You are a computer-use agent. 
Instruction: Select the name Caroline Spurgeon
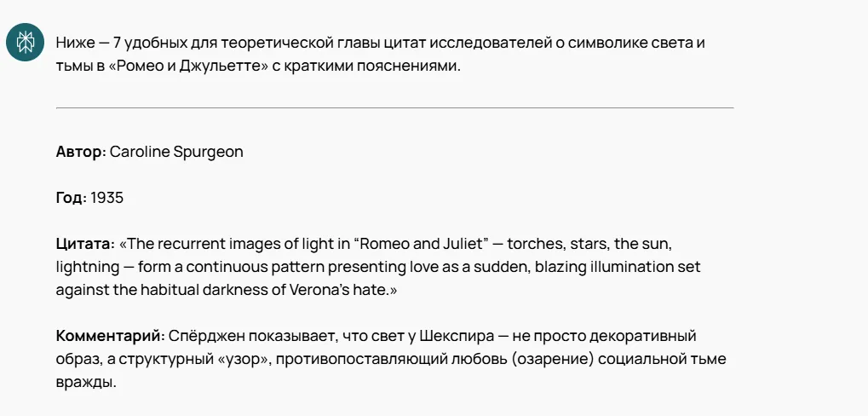coord(176,153)
